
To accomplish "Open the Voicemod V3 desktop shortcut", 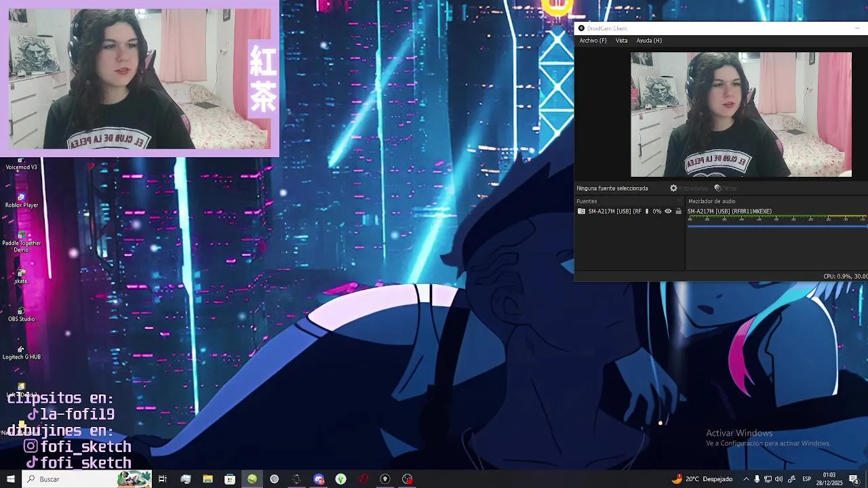I will click(x=21, y=163).
